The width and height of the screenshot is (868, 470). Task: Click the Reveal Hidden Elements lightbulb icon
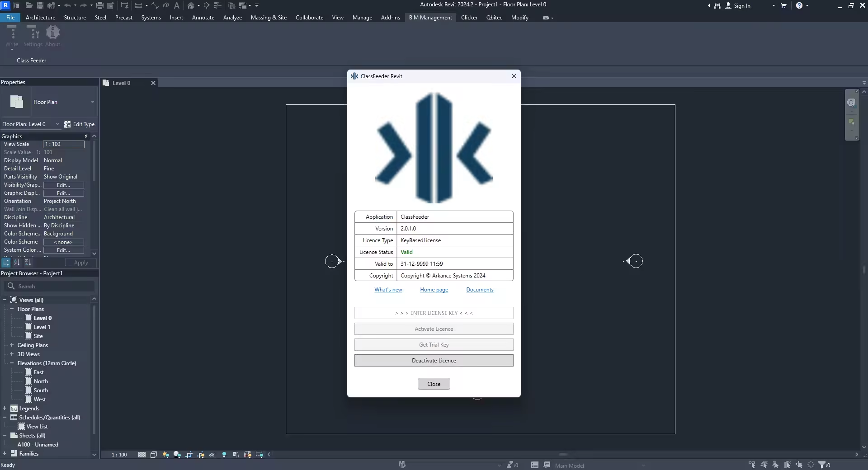tap(224, 455)
